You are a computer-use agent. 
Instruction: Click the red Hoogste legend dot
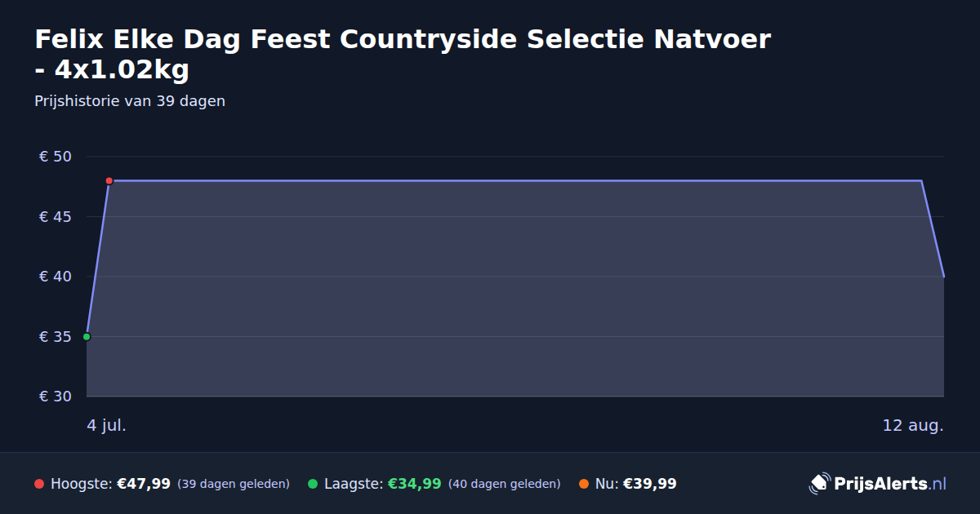tap(39, 484)
